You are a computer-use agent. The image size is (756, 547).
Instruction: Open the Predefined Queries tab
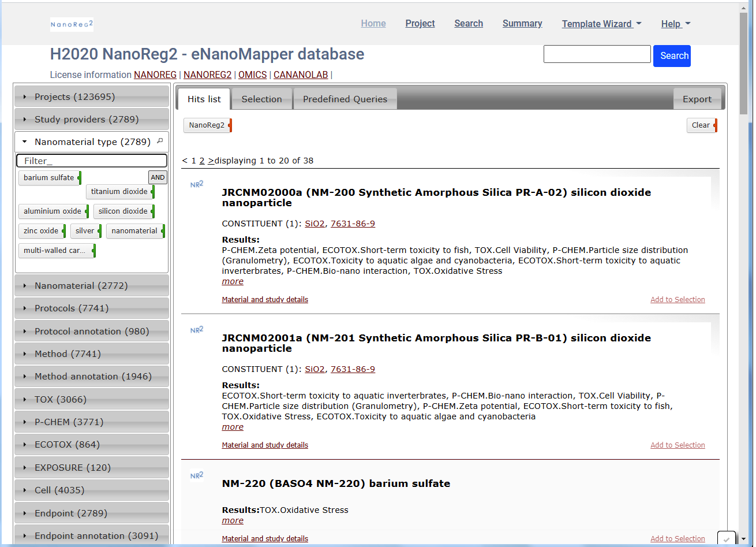345,99
